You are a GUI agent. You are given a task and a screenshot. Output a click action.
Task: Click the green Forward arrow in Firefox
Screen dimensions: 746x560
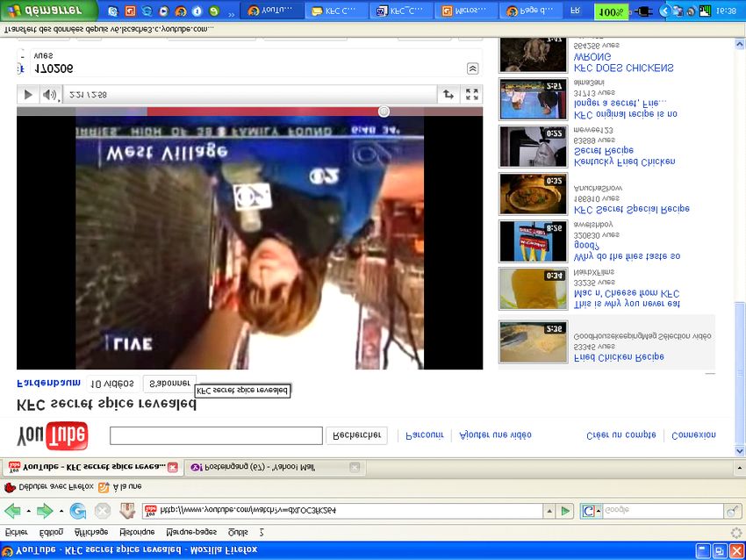point(45,511)
